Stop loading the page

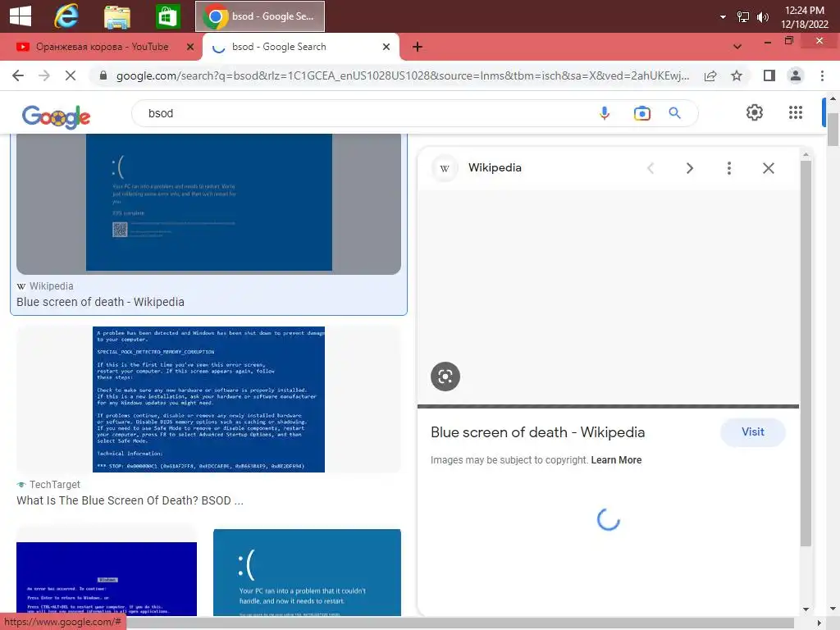click(71, 75)
